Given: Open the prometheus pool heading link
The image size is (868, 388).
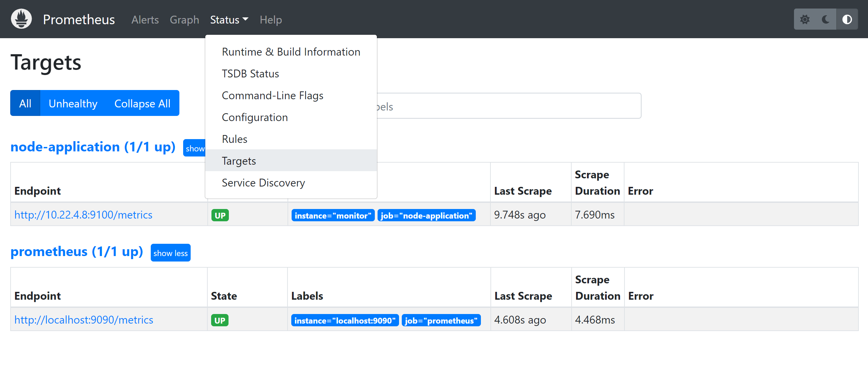Looking at the screenshot, I should pyautogui.click(x=77, y=252).
